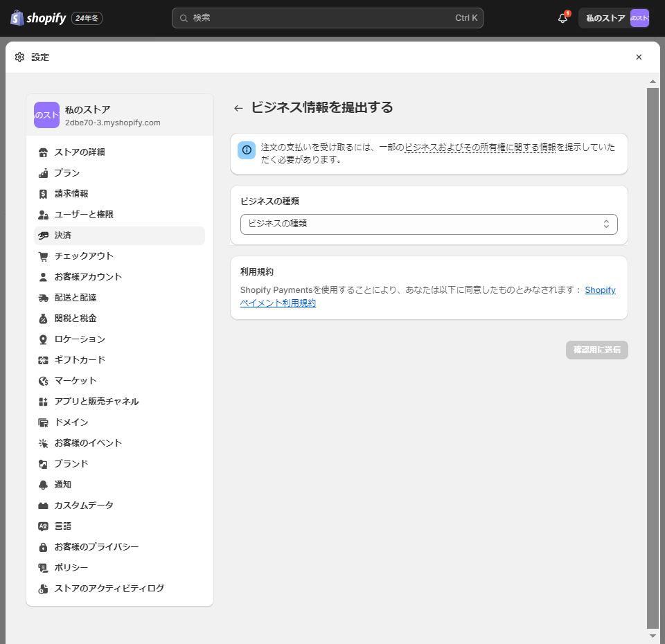Open 関税と税金 settings

[x=119, y=319]
